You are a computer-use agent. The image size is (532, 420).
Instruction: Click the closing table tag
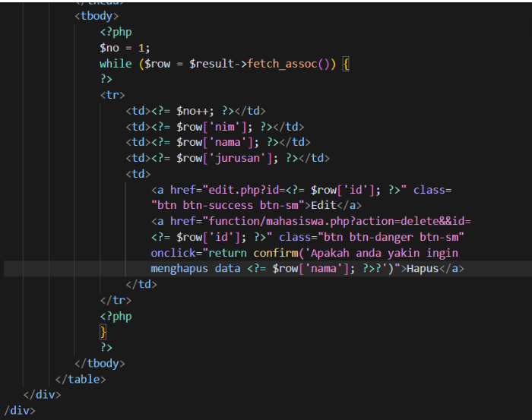pos(81,379)
